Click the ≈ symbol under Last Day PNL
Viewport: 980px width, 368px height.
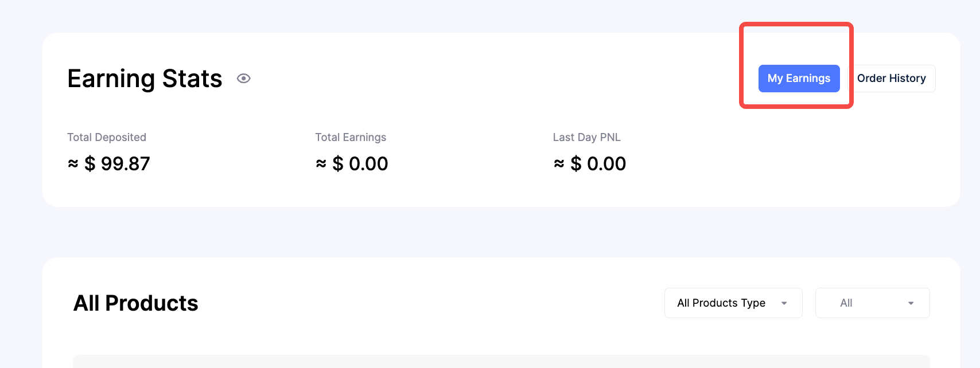(559, 164)
